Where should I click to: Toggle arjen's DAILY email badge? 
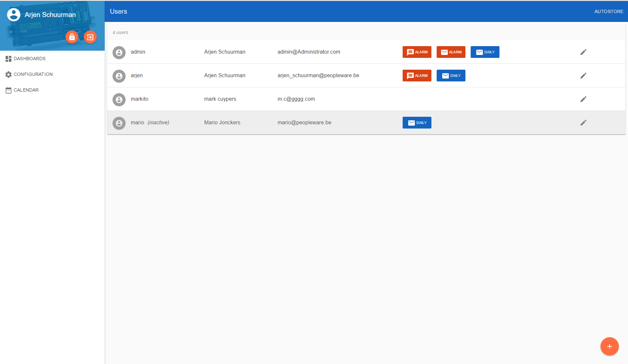pos(451,76)
